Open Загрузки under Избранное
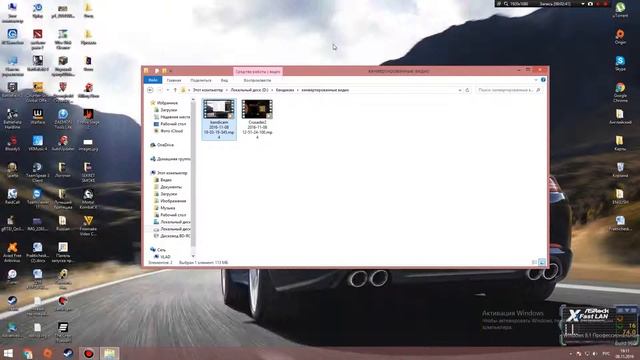This screenshot has width=640, height=360. point(169,110)
